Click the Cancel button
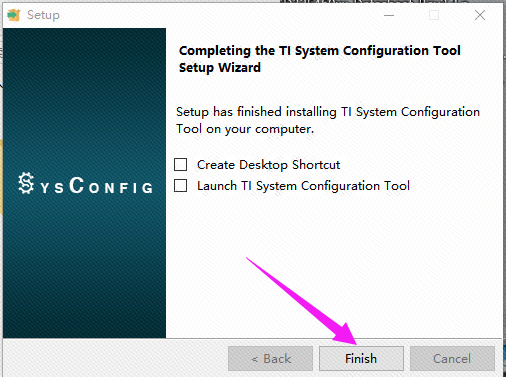 [452, 359]
